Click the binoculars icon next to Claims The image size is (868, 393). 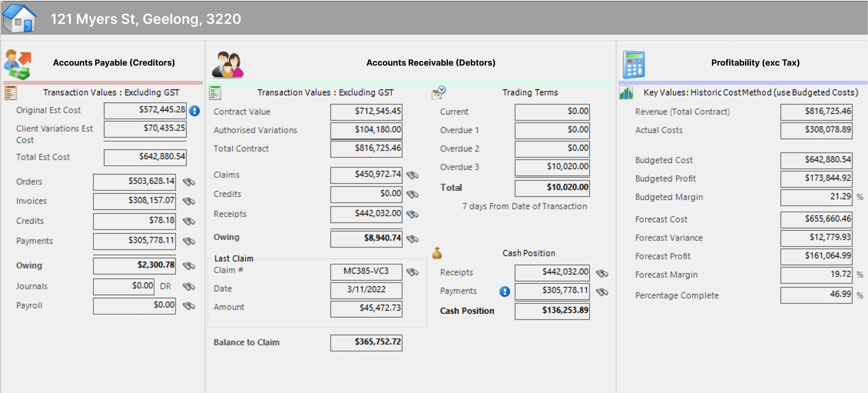click(412, 175)
